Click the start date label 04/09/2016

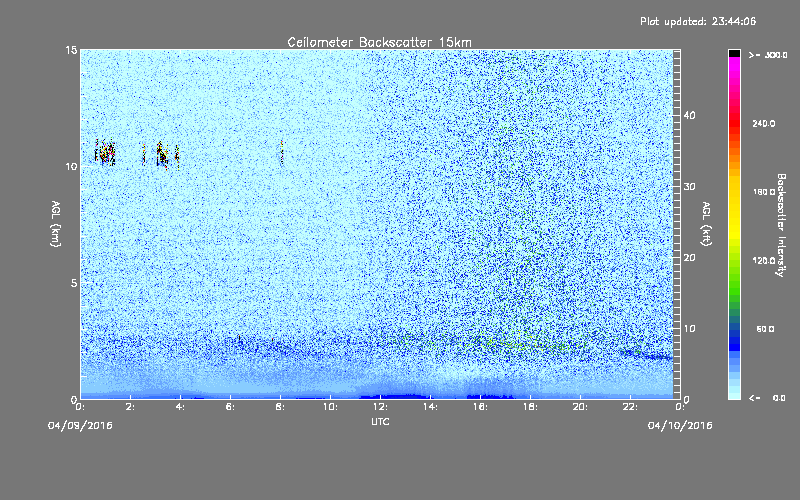pos(80,426)
